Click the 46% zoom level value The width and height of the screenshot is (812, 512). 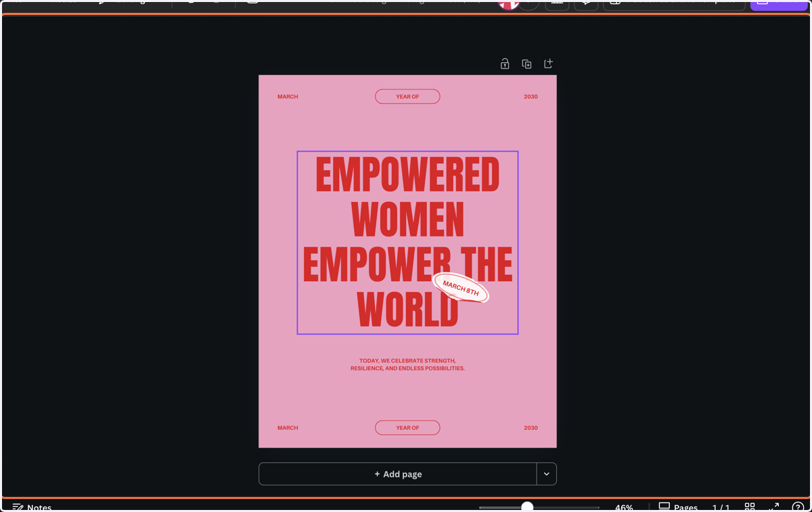pyautogui.click(x=624, y=507)
